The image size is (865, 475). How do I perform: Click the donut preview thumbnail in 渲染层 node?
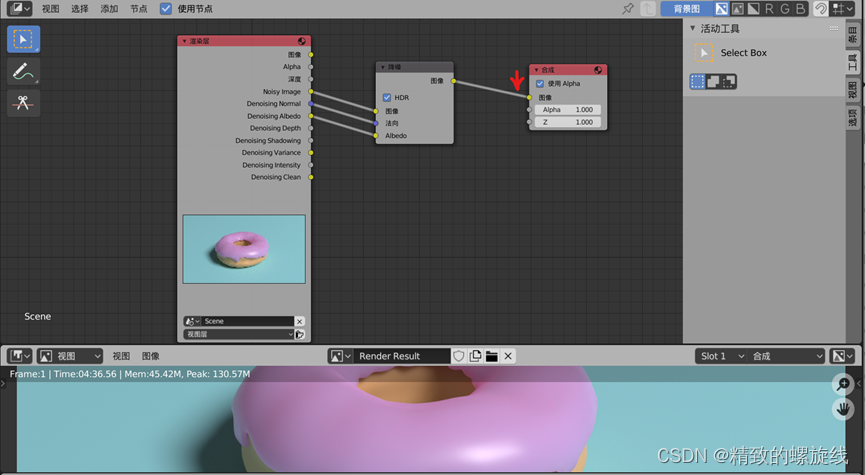tap(244, 249)
